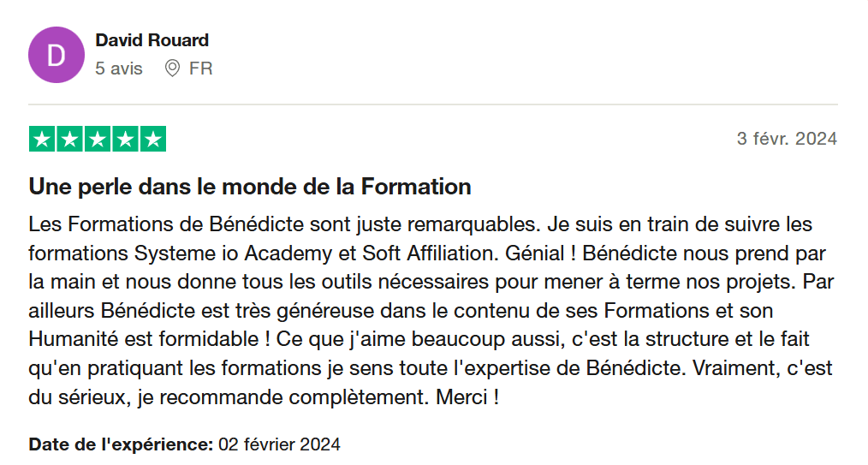The height and width of the screenshot is (465, 868).
Task: Click the experience date "02 février 2024"
Action: click(279, 444)
